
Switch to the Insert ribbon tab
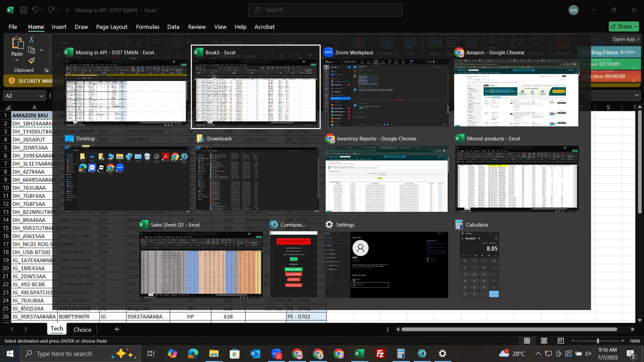point(59,27)
